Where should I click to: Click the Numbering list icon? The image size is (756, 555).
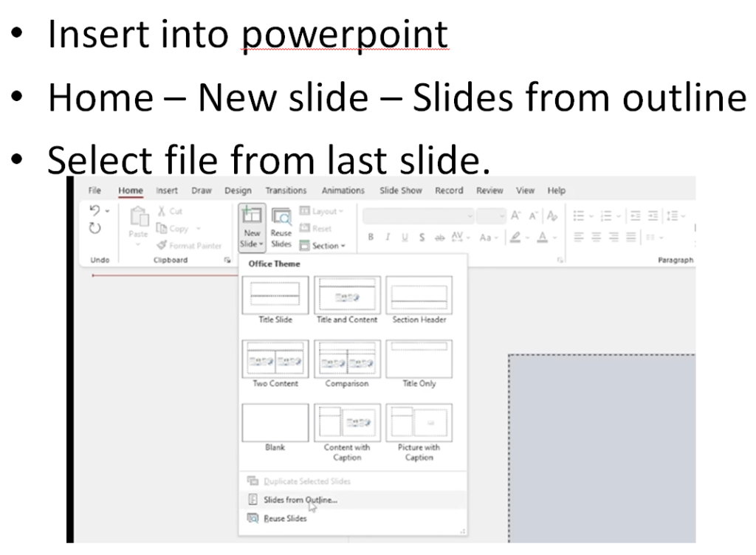(606, 216)
